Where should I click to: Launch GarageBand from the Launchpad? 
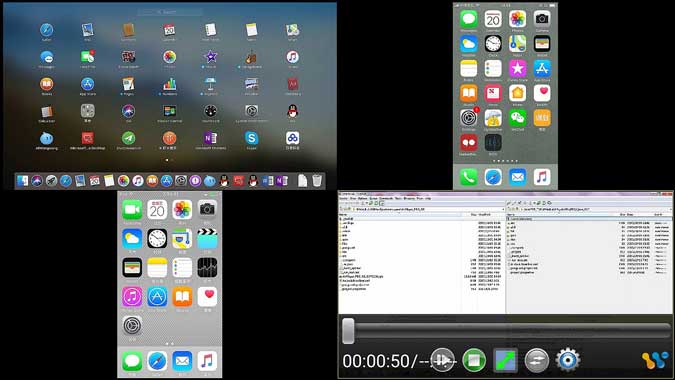coord(251,57)
